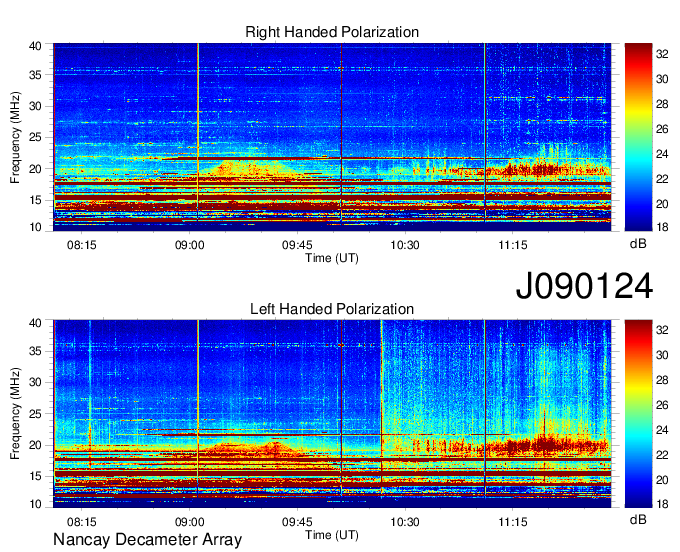Click "Time (UT)" label under the Left Handed plot
This screenshot has width=680, height=552.
[332, 535]
